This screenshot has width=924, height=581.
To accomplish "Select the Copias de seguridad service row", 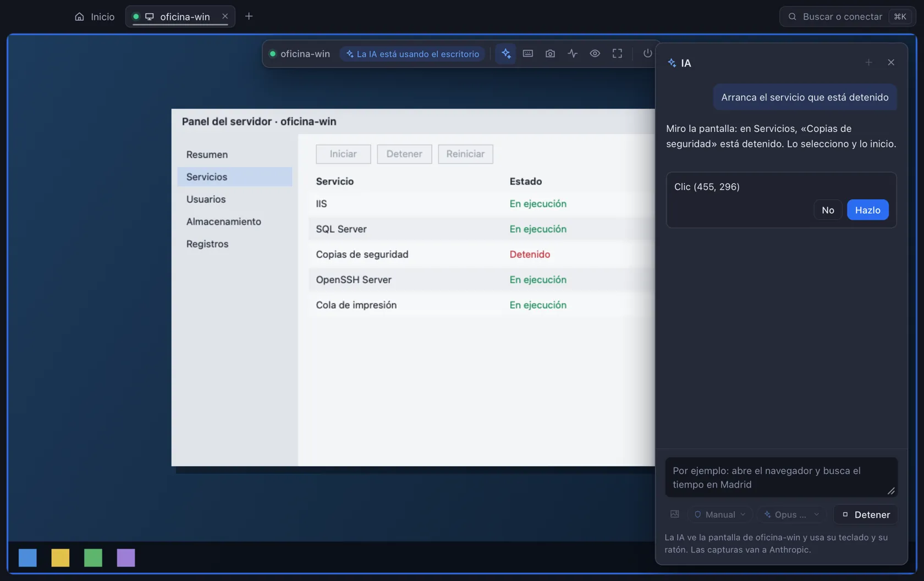I will pos(481,254).
